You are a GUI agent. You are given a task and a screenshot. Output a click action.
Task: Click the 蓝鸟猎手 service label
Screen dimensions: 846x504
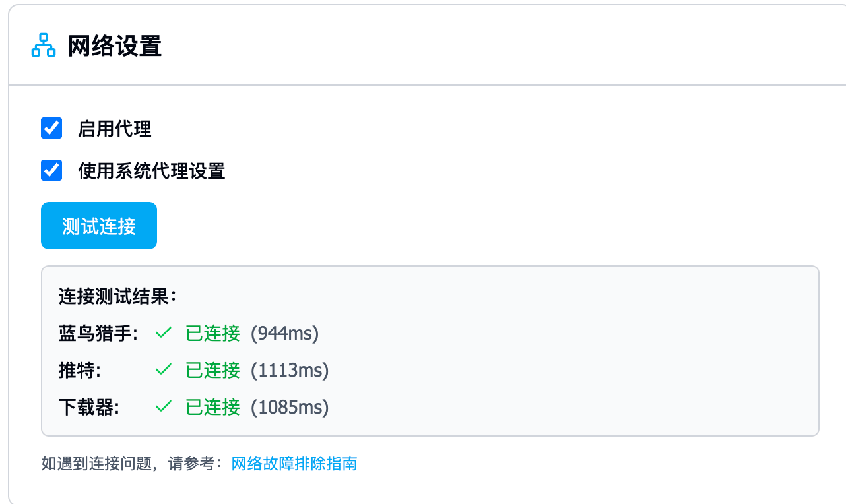pos(98,334)
